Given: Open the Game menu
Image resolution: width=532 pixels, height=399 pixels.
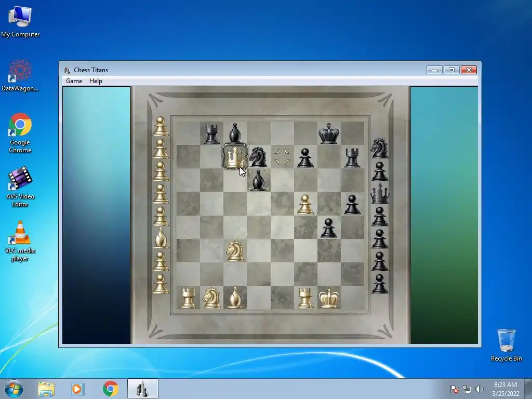Looking at the screenshot, I should tap(74, 81).
